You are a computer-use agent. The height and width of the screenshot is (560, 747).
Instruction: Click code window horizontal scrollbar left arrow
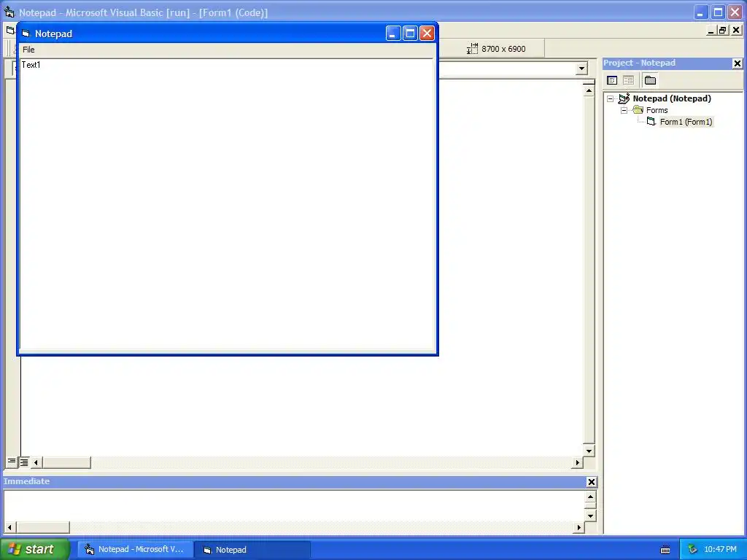pos(36,462)
